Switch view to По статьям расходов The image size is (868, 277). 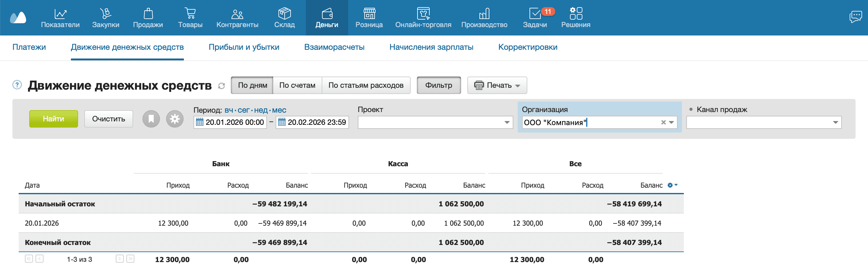click(366, 85)
